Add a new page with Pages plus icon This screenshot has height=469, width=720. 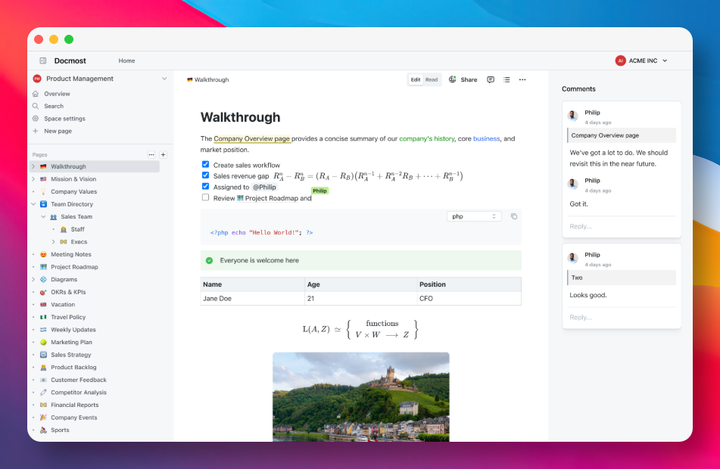pyautogui.click(x=163, y=155)
